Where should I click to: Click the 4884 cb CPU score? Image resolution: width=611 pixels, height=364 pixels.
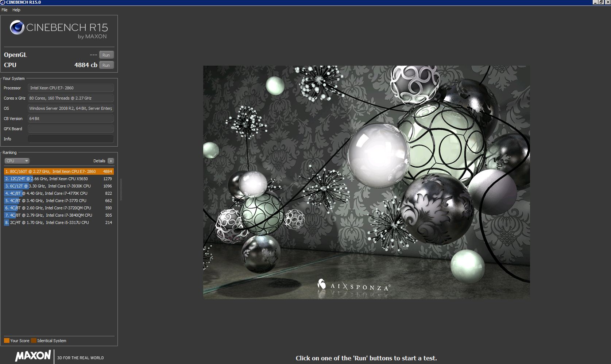[86, 65]
